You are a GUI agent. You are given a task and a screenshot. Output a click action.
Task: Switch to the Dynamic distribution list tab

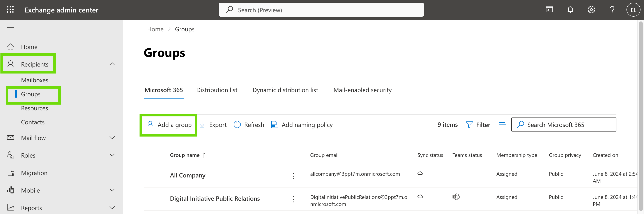pos(285,90)
